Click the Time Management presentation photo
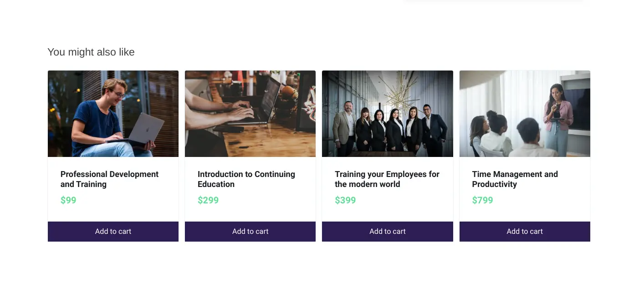 click(x=525, y=113)
